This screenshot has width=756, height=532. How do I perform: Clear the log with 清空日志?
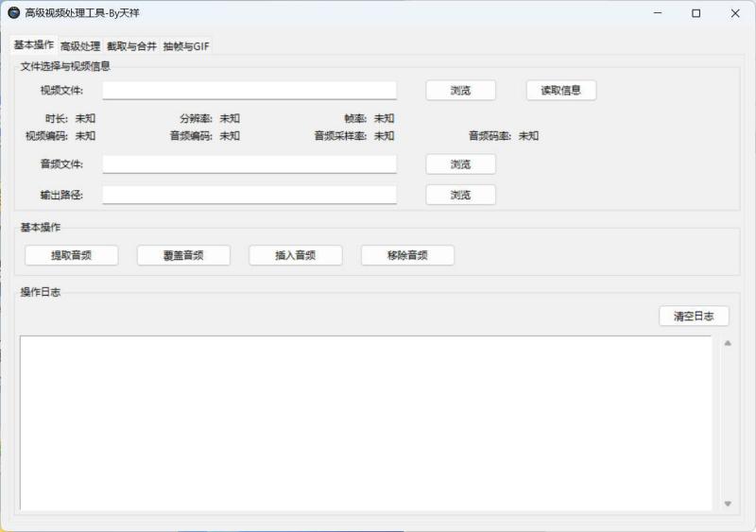(694, 317)
